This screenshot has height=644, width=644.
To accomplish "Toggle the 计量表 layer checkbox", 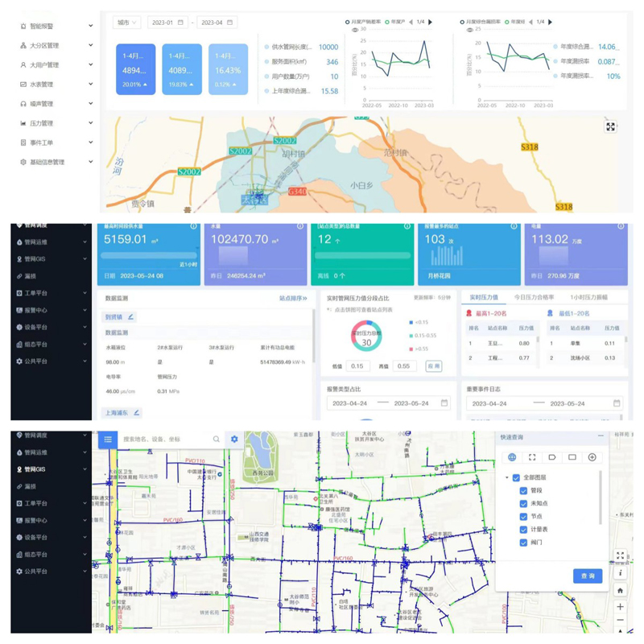I will pos(523,530).
